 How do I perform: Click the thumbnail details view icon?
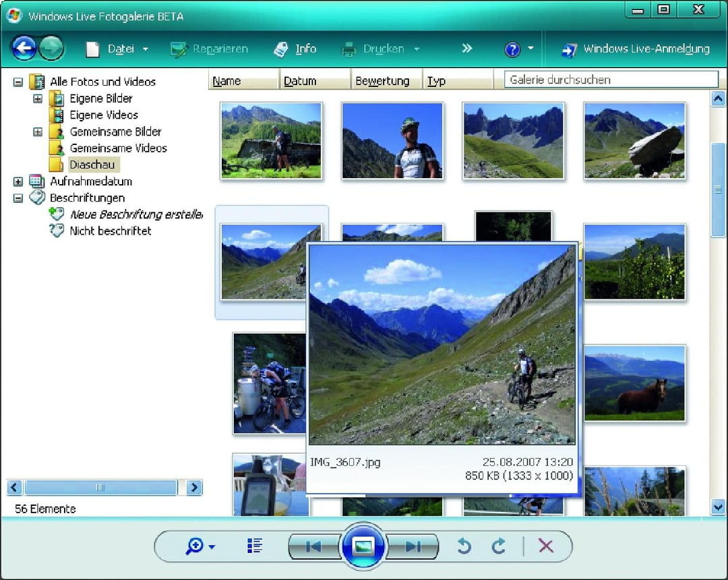point(255,546)
